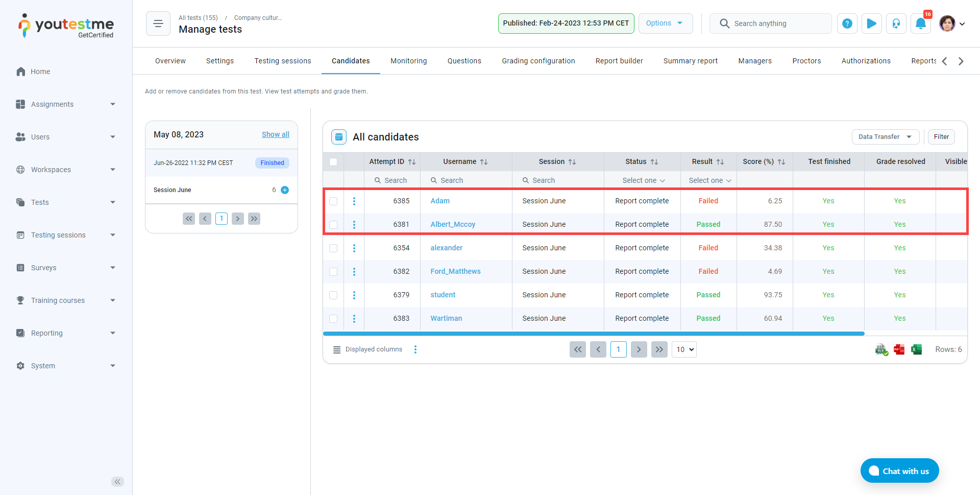Click plus icon next to Session June

285,190
